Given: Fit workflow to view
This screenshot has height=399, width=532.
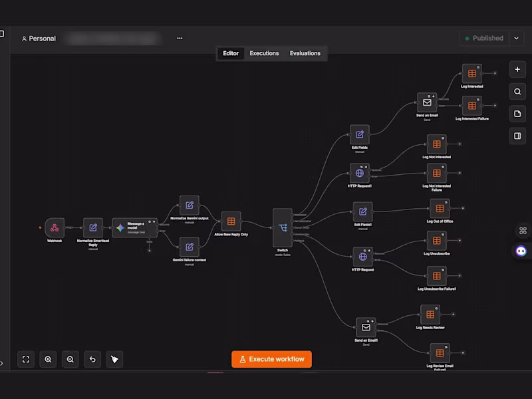Looking at the screenshot, I should (26, 359).
